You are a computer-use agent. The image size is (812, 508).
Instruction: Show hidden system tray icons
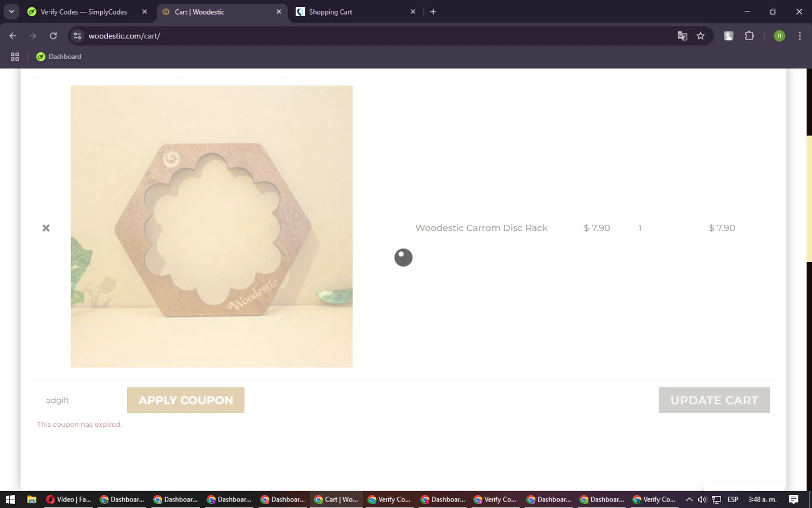[689, 499]
